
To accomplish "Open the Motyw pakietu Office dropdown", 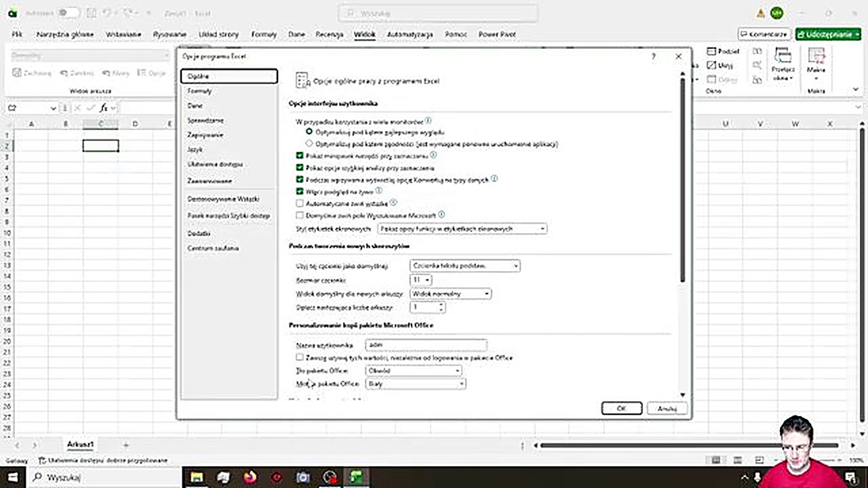I will click(x=461, y=384).
